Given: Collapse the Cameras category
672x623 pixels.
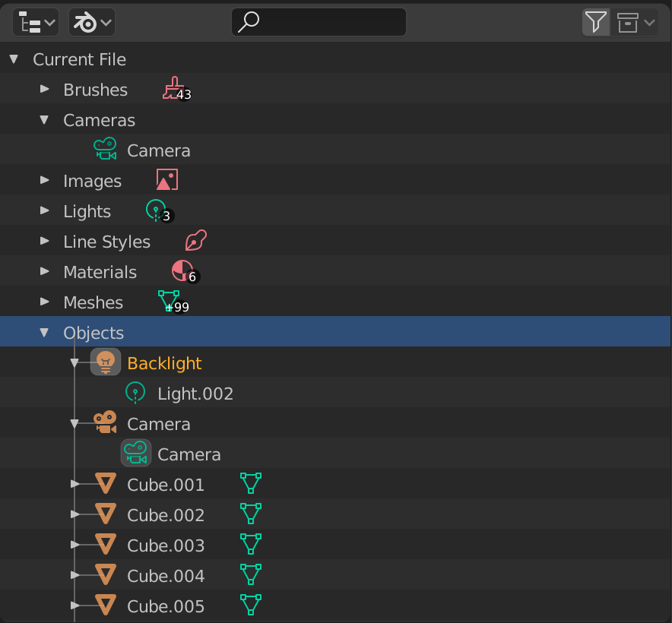Looking at the screenshot, I should point(44,120).
